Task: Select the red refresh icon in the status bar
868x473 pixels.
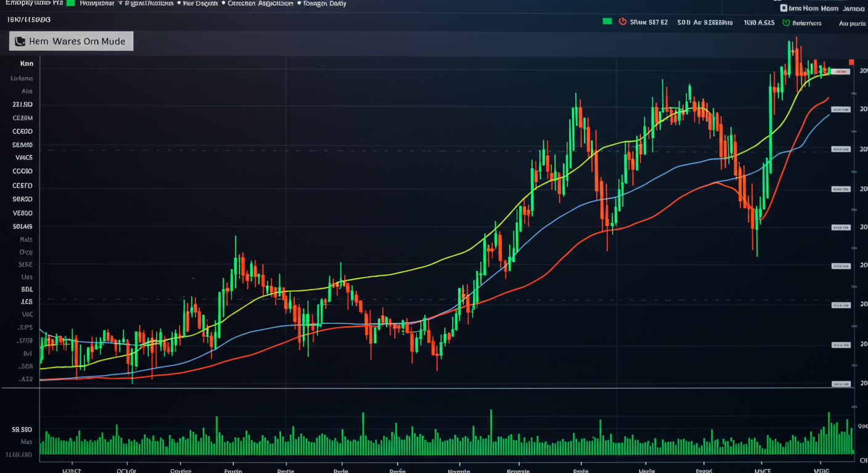Action: [623, 22]
